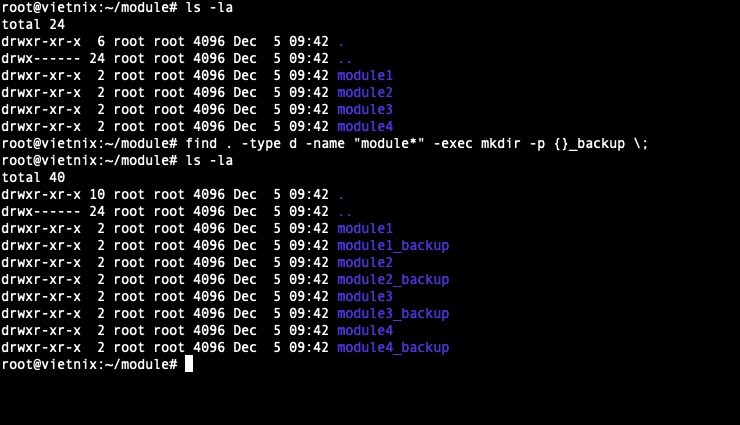Click module3 in the first listing
The image size is (740, 425).
pyautogui.click(x=365, y=109)
